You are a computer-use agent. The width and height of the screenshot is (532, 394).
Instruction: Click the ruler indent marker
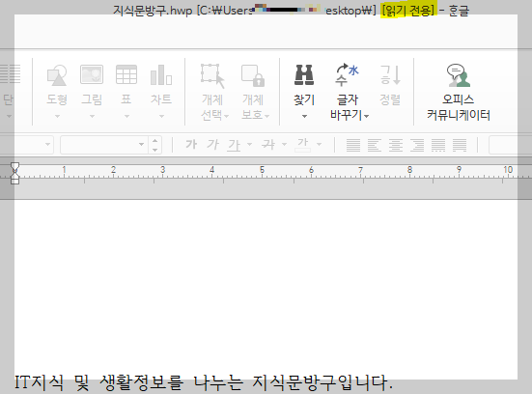coord(14,173)
